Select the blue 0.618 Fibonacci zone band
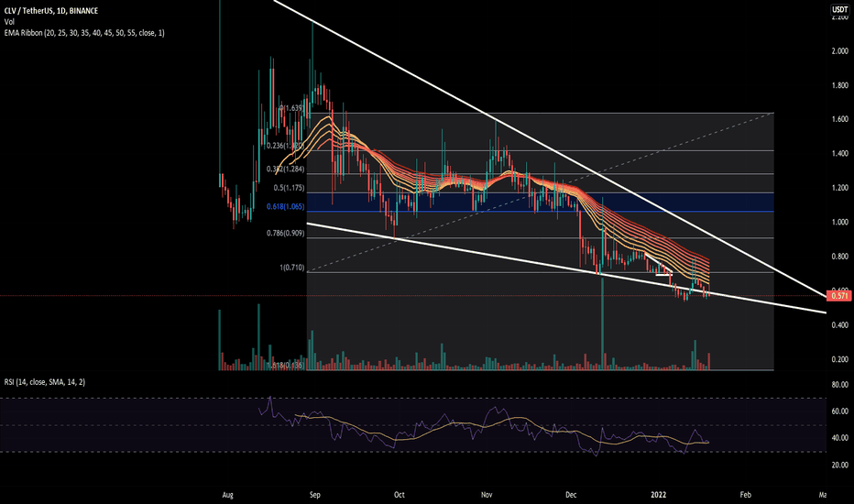 541,203
